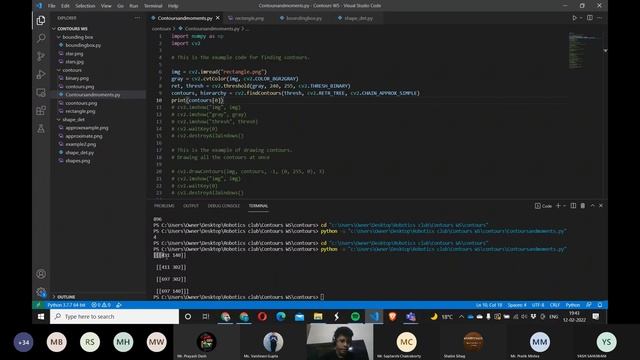Click the code minimap preview
The height and width of the screenshot is (360, 640).
pos(584,51)
